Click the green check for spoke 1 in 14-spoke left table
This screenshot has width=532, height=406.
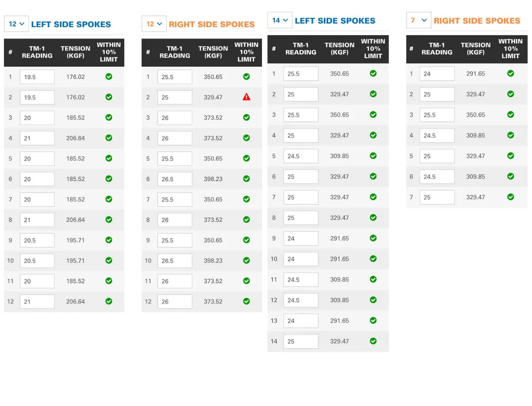[373, 73]
